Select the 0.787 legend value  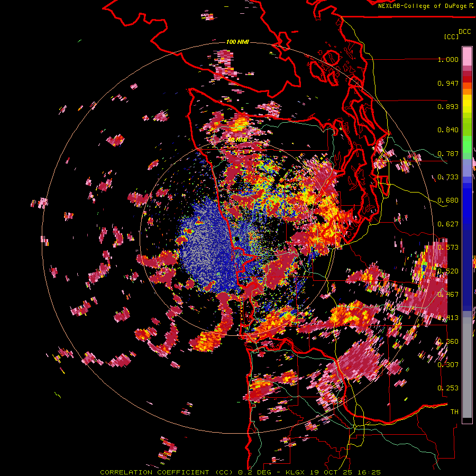click(x=448, y=153)
